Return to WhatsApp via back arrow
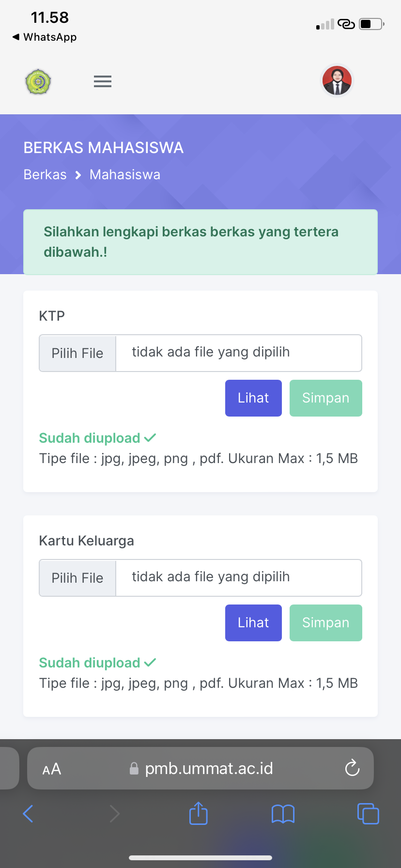The width and height of the screenshot is (401, 868). pyautogui.click(x=44, y=37)
